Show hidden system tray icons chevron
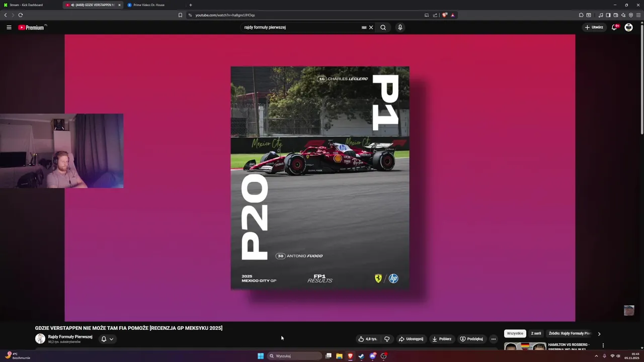The image size is (644, 362). (x=596, y=356)
